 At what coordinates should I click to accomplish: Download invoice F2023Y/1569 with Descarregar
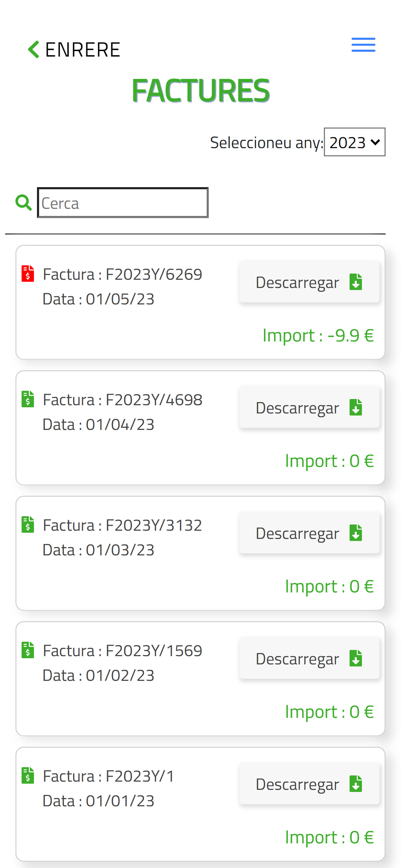(x=309, y=658)
